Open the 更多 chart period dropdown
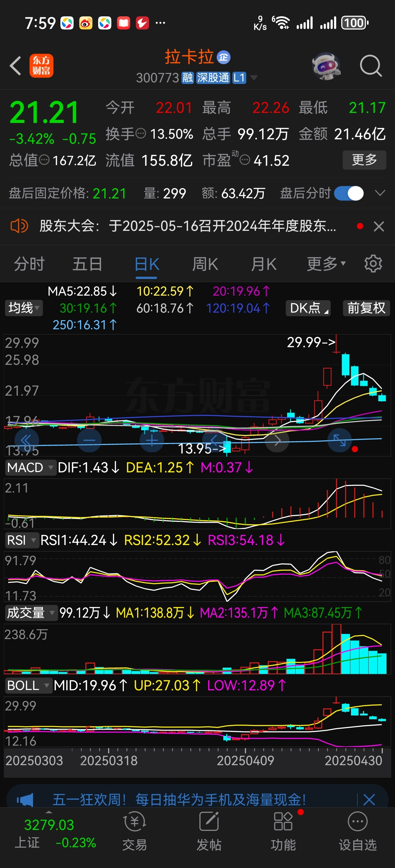The height and width of the screenshot is (868, 395). (x=326, y=264)
